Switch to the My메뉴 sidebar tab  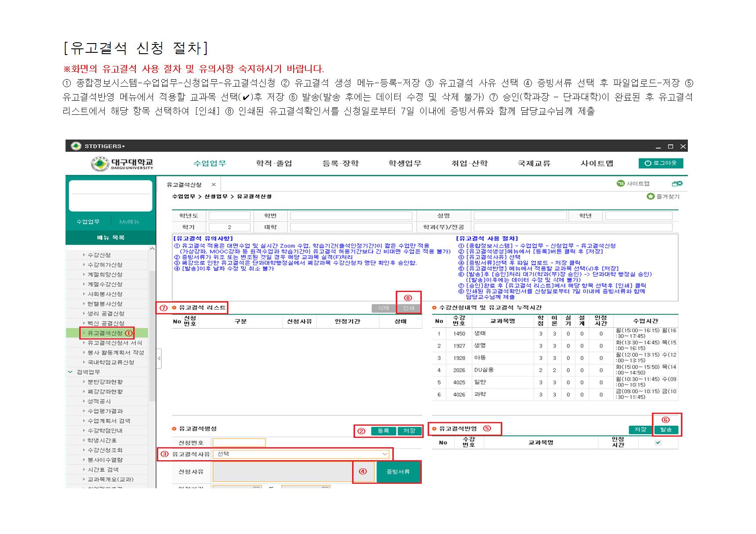129,222
